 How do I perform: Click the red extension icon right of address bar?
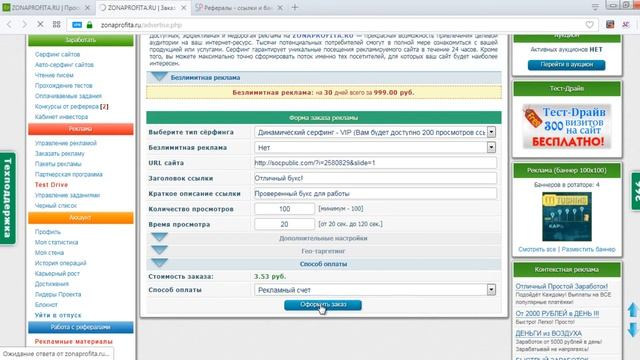coord(610,24)
